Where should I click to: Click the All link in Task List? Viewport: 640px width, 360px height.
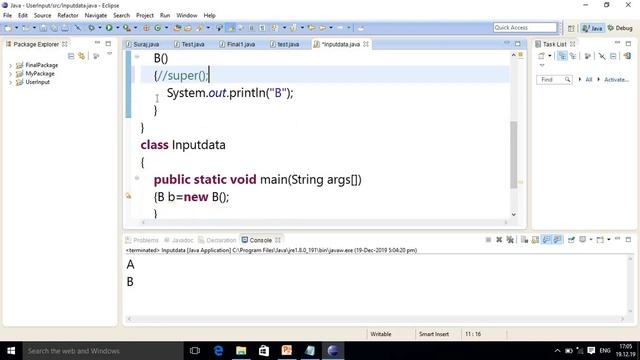point(589,80)
